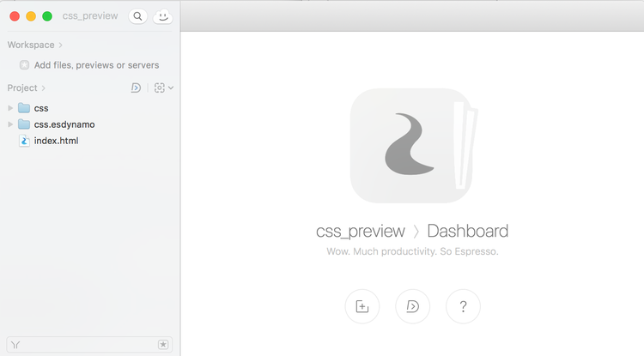Open the search magnifier in the title bar
The image size is (644, 356).
138,16
